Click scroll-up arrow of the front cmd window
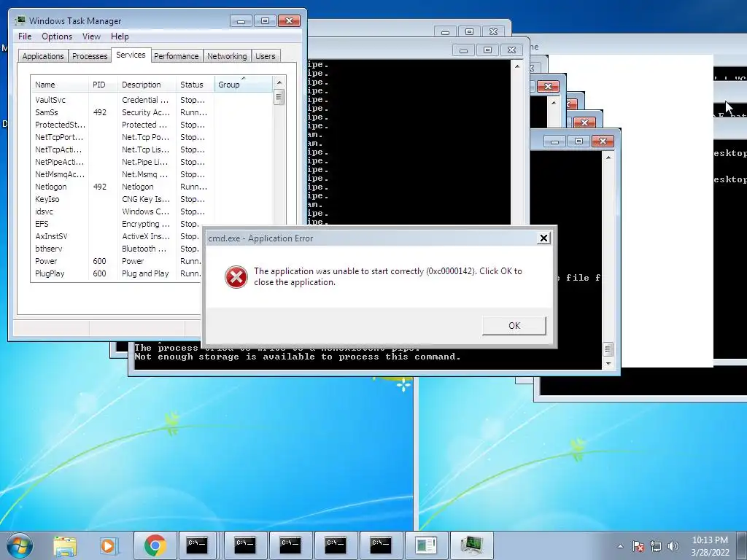 tap(608, 157)
